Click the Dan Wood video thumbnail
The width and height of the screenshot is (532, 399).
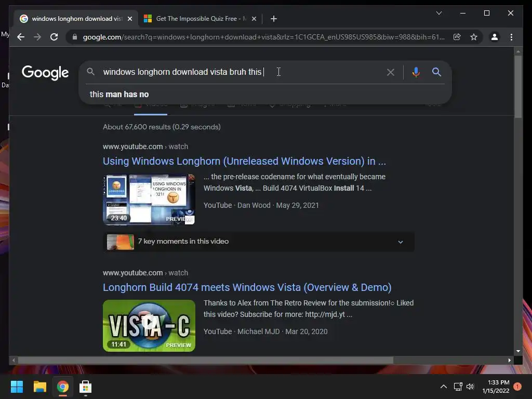pos(149,199)
